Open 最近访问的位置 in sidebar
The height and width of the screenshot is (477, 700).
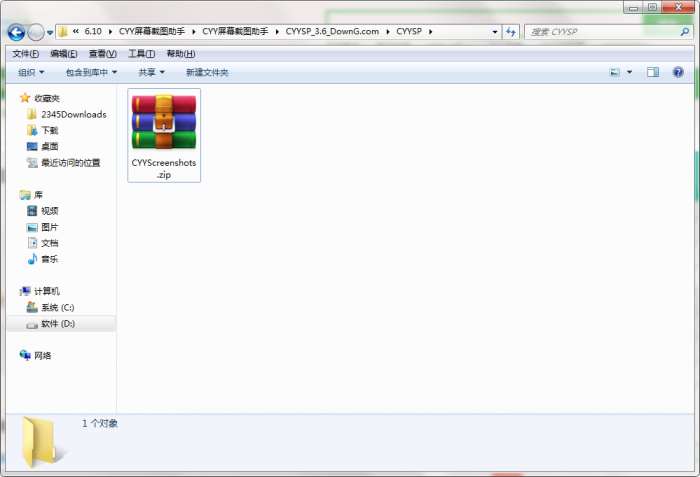71,163
